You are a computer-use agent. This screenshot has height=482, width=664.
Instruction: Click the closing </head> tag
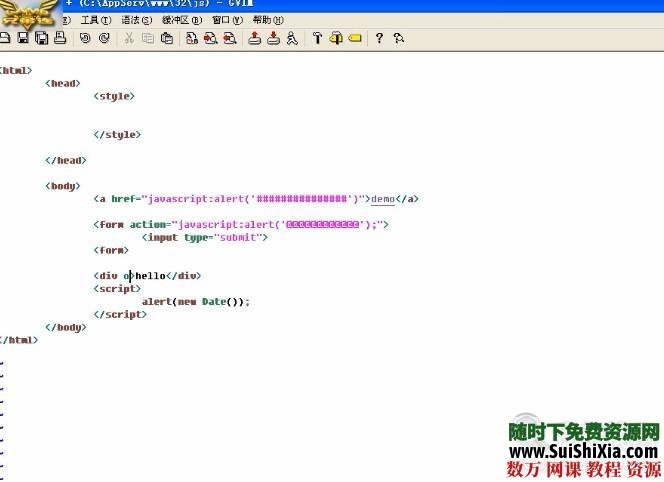(66, 160)
